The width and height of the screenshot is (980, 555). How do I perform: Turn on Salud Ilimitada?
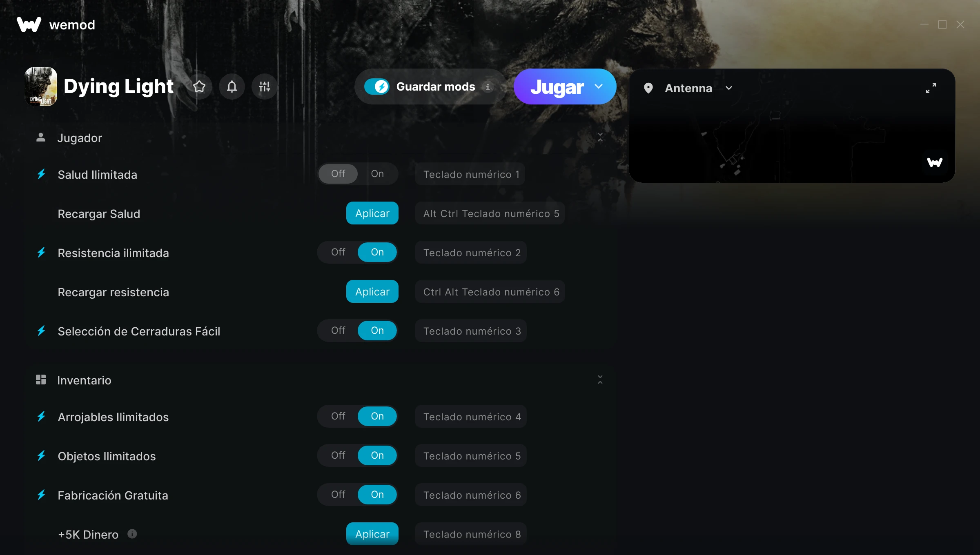coord(377,174)
